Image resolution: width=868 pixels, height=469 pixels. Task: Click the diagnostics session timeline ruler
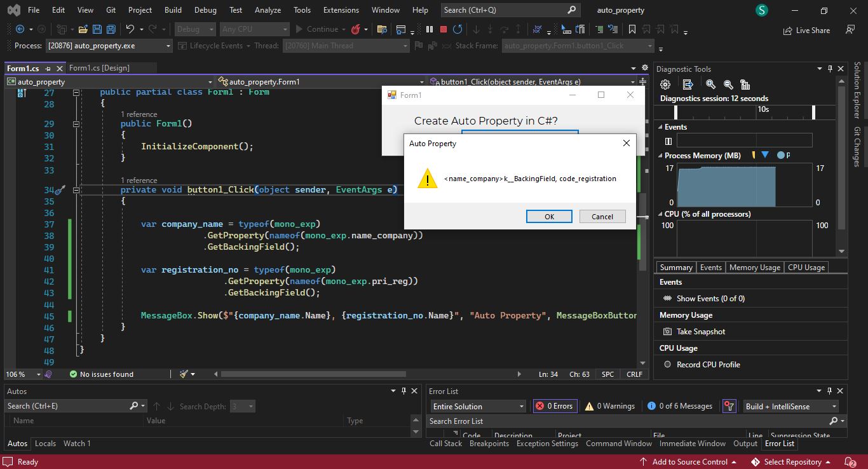coord(743,113)
